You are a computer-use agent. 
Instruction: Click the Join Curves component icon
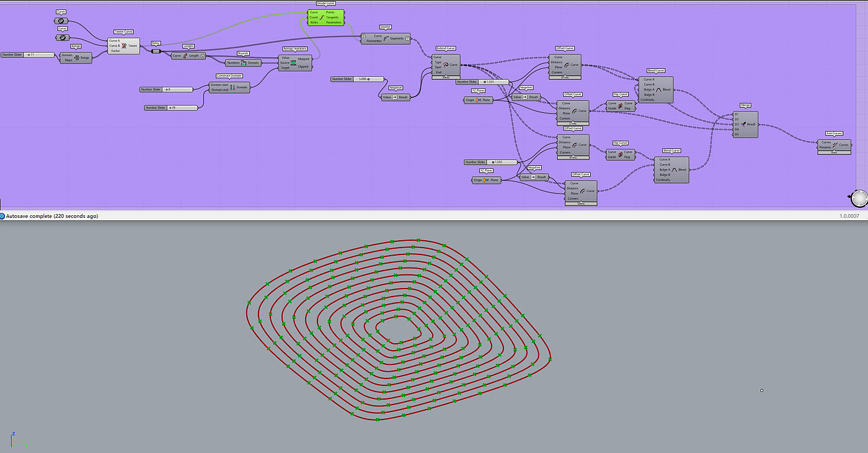(835, 144)
